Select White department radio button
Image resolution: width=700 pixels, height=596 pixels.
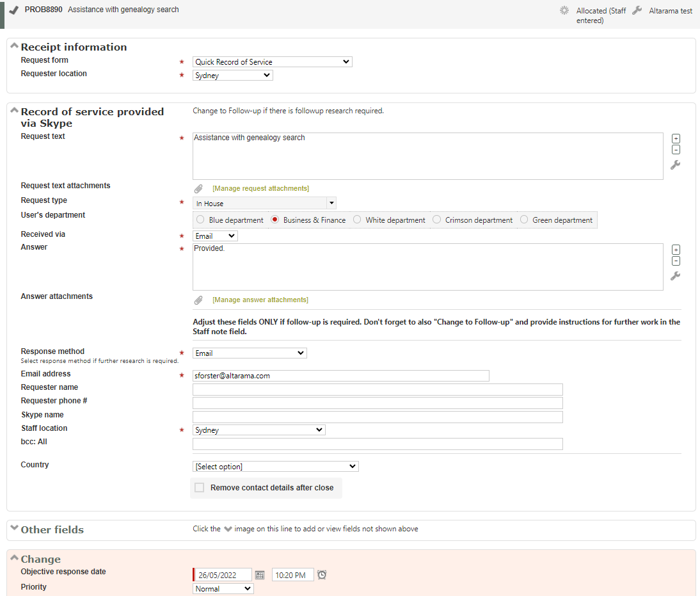(357, 220)
